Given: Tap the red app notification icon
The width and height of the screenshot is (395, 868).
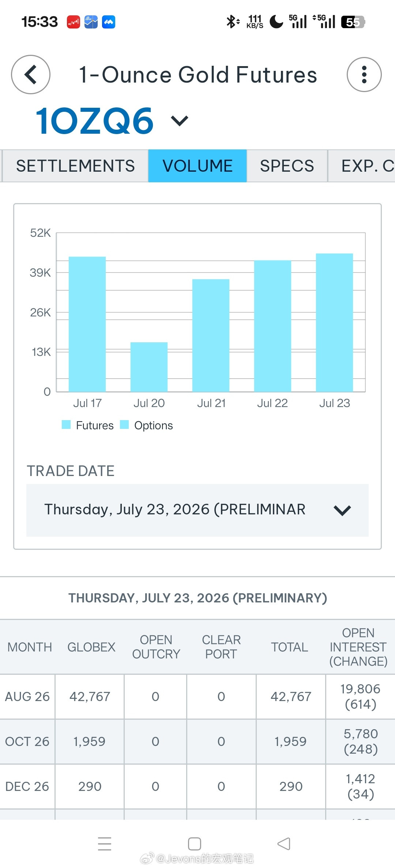Looking at the screenshot, I should (73, 22).
